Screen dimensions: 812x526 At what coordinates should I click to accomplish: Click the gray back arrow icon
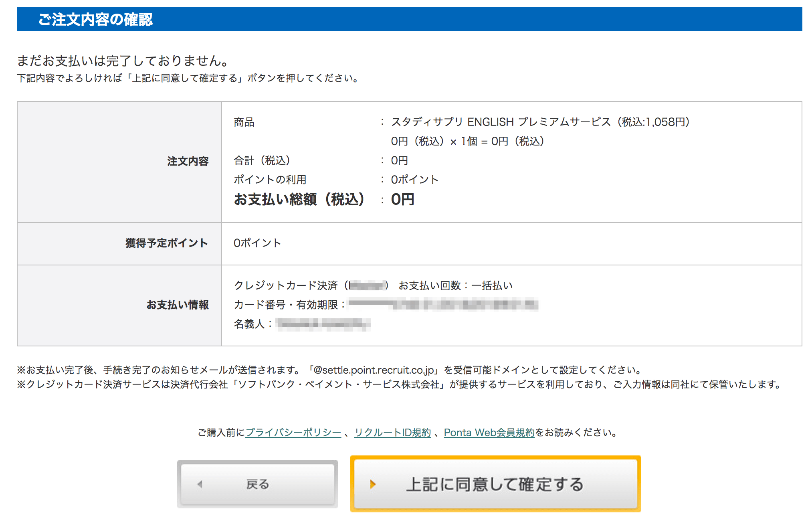tap(200, 484)
